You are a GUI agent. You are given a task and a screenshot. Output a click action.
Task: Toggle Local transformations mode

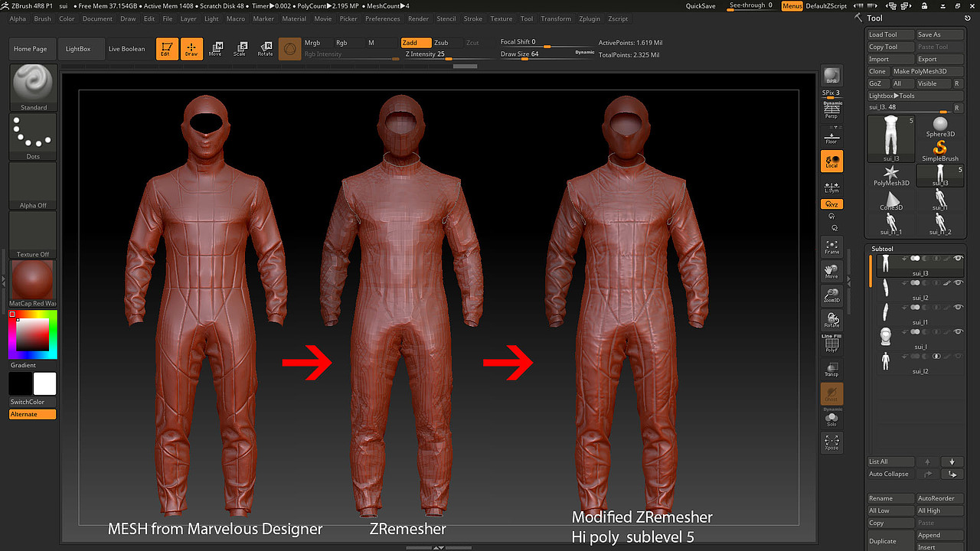tap(831, 161)
